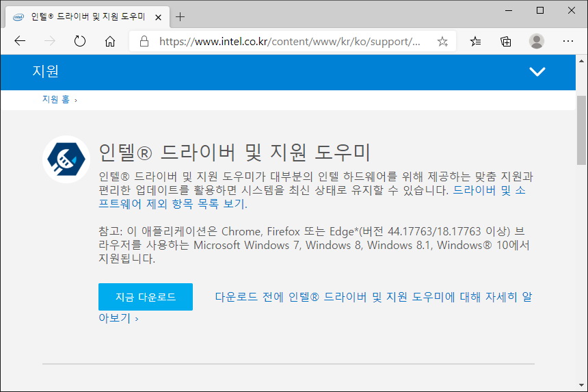Open the Favorites list icon
The width and height of the screenshot is (588, 392).
point(475,41)
